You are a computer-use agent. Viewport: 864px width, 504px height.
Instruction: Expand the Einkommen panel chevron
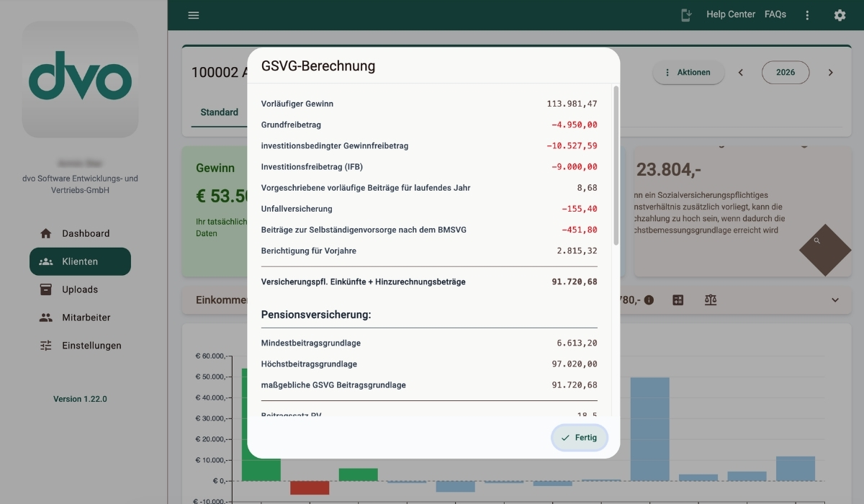point(835,300)
